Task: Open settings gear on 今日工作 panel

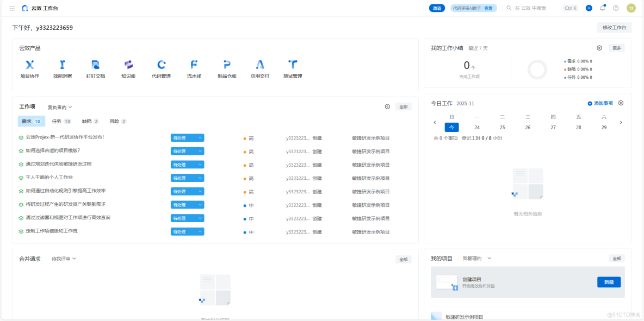Action: (x=621, y=103)
